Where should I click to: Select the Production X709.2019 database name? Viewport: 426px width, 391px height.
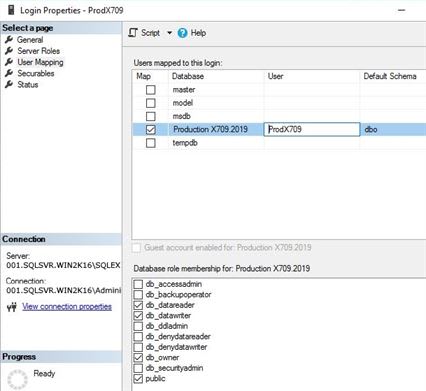210,129
